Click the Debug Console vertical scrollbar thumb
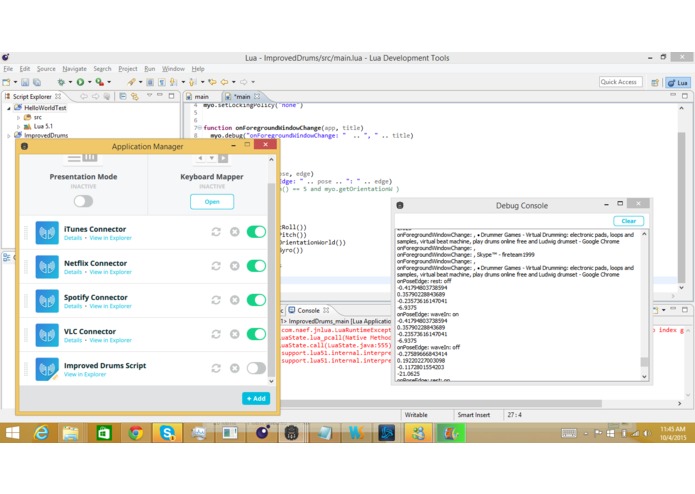Screen dimensions: 695x494 [644, 362]
